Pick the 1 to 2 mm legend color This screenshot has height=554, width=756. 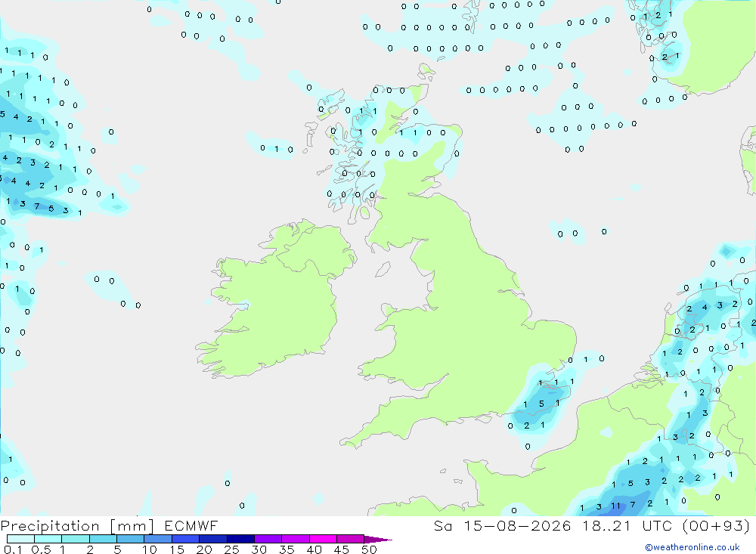(x=76, y=539)
